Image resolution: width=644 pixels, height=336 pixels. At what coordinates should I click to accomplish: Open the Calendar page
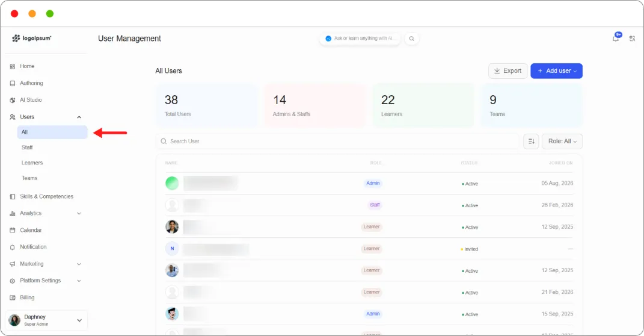[31, 230]
